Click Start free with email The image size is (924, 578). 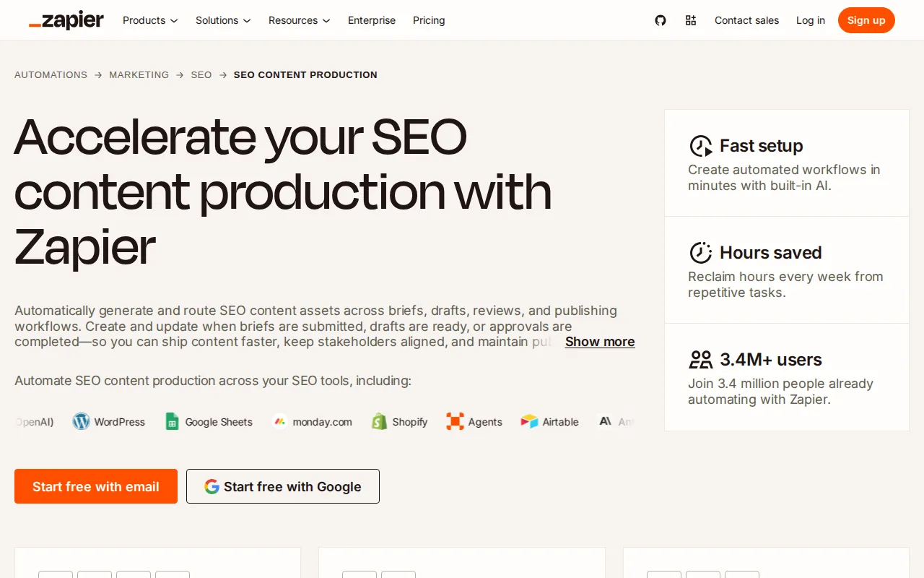(x=96, y=486)
